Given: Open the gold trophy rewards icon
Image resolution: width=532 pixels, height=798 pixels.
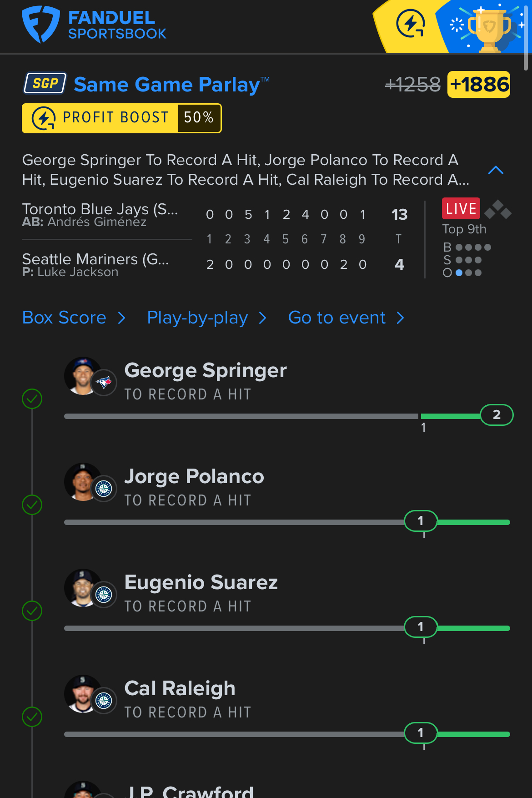Looking at the screenshot, I should coord(489,27).
